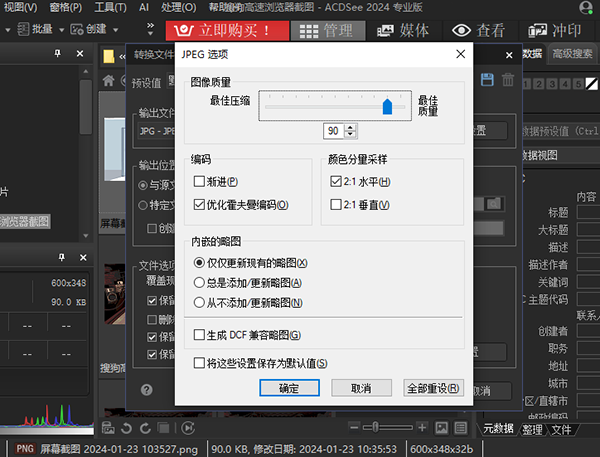Zoom in thumbnails with plus icon
Screen dimensions: 600x457
422,427
